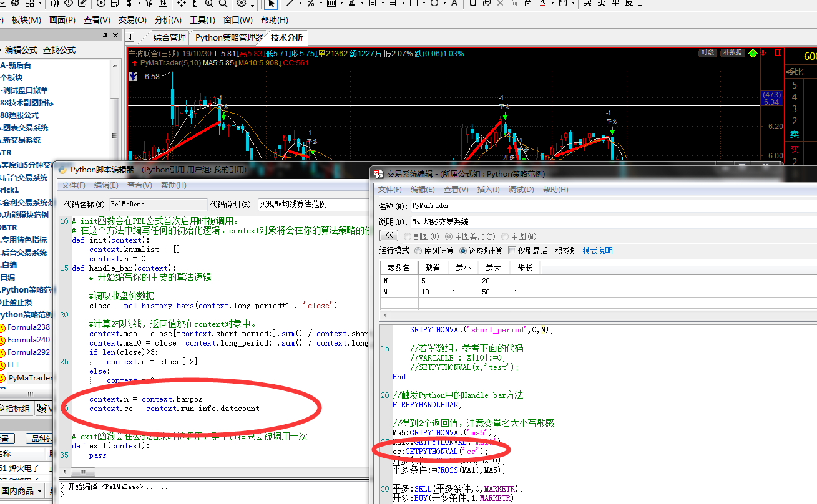Select the ellipse drawing tool icon
This screenshot has width=817, height=504.
pos(434,3)
